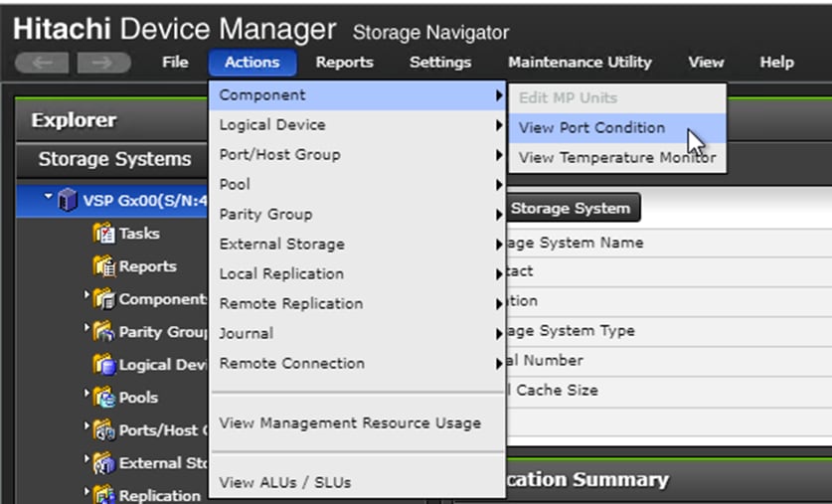
Task: Click the Reports folder icon in Explorer
Action: click(103, 266)
